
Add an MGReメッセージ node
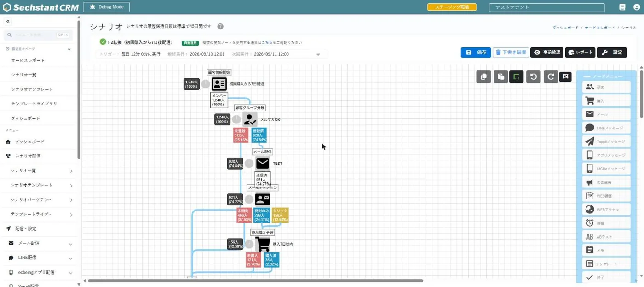click(x=606, y=169)
